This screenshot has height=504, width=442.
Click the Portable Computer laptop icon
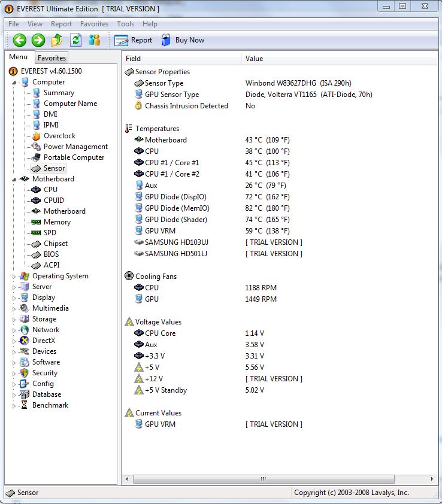click(x=36, y=157)
